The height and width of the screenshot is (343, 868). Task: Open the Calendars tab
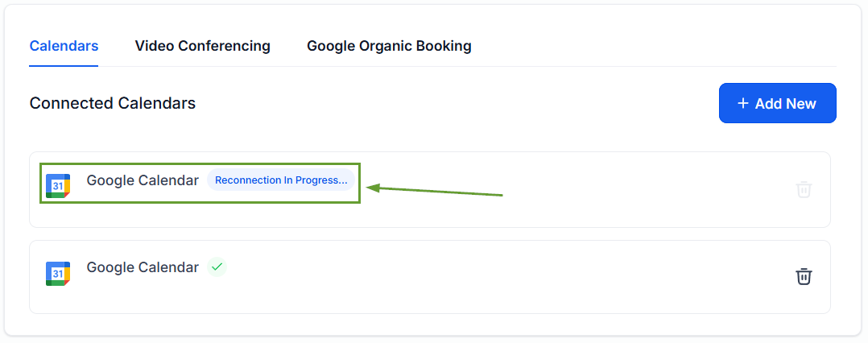[64, 45]
